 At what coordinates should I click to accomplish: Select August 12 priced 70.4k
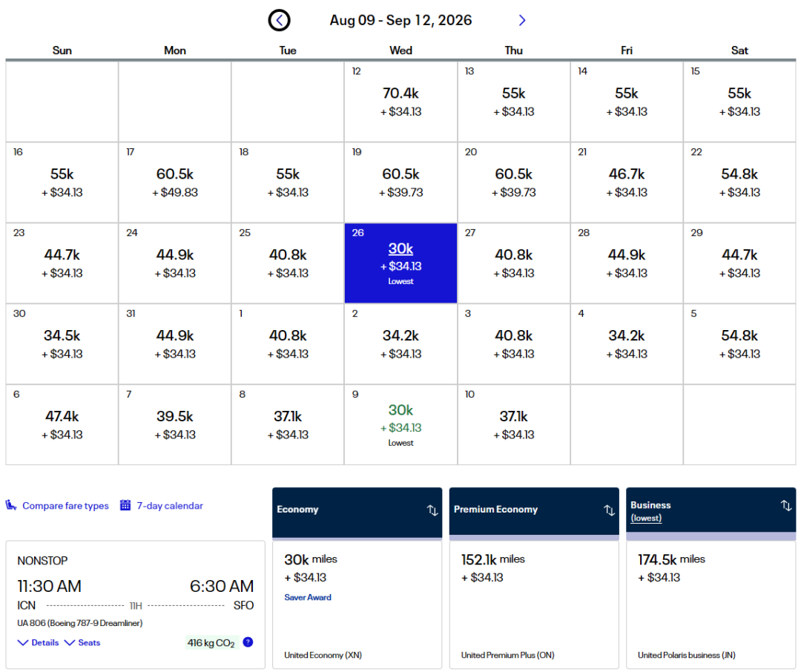point(400,101)
